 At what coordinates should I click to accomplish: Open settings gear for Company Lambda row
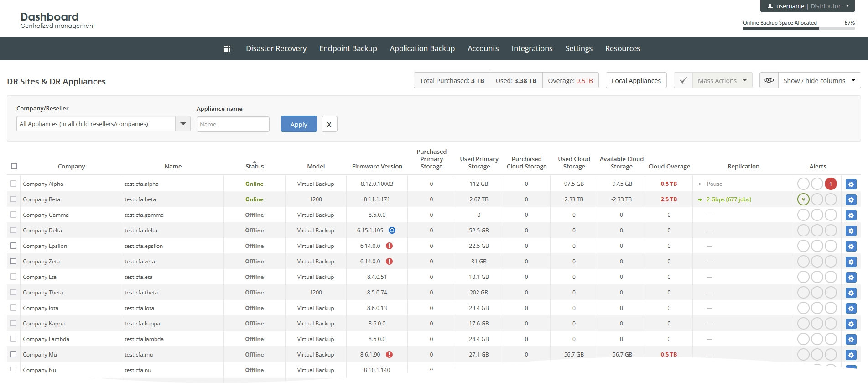851,340
